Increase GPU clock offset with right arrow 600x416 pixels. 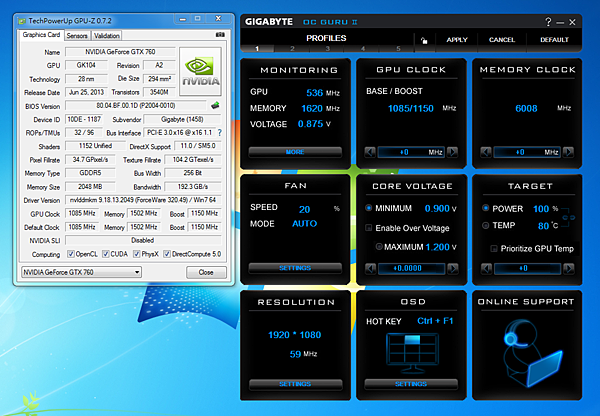point(452,152)
